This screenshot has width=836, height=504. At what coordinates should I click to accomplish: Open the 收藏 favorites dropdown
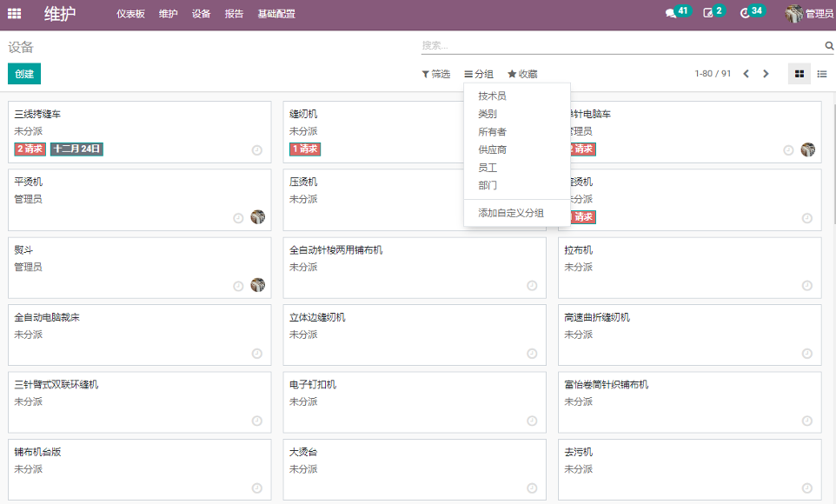522,75
